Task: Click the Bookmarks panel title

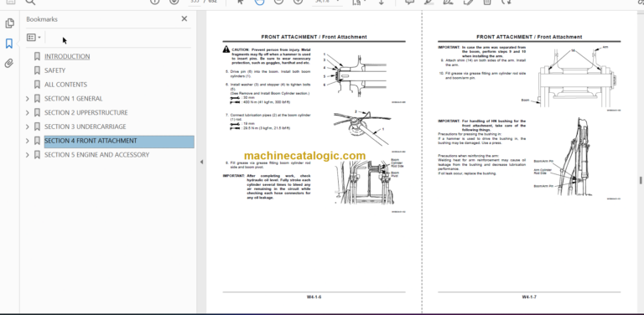Action: click(x=42, y=19)
